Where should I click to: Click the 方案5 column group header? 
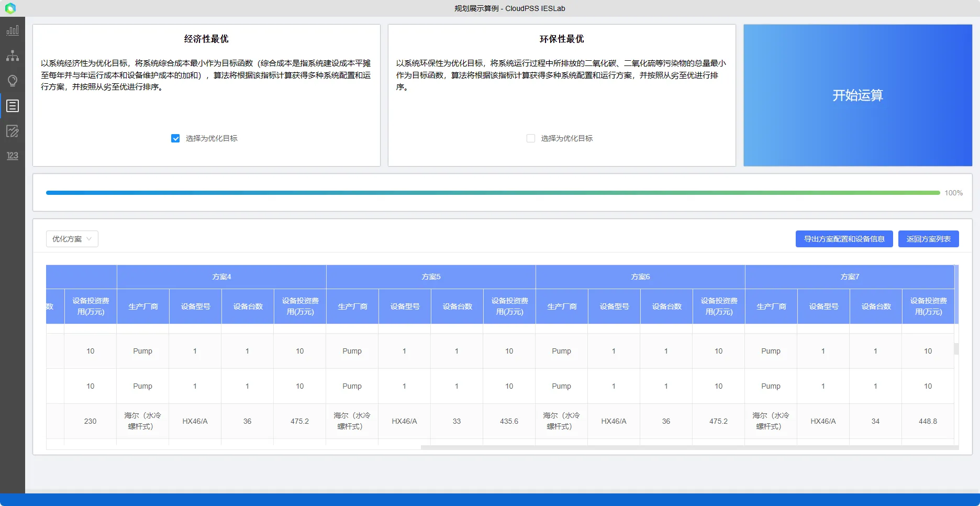coord(431,277)
